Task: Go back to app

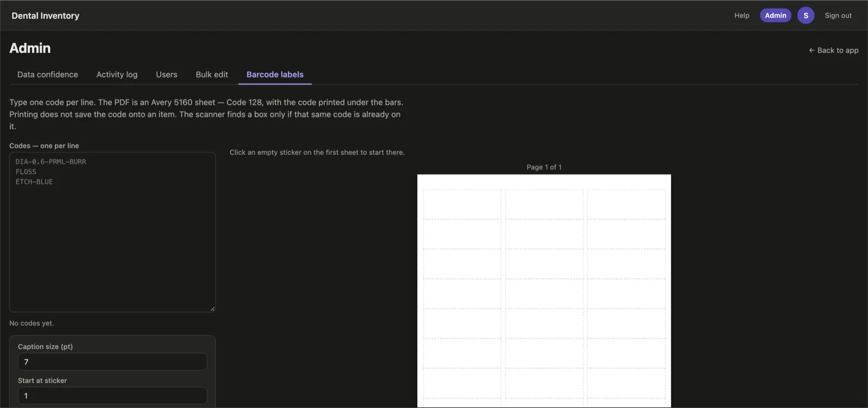Action: pyautogui.click(x=833, y=50)
